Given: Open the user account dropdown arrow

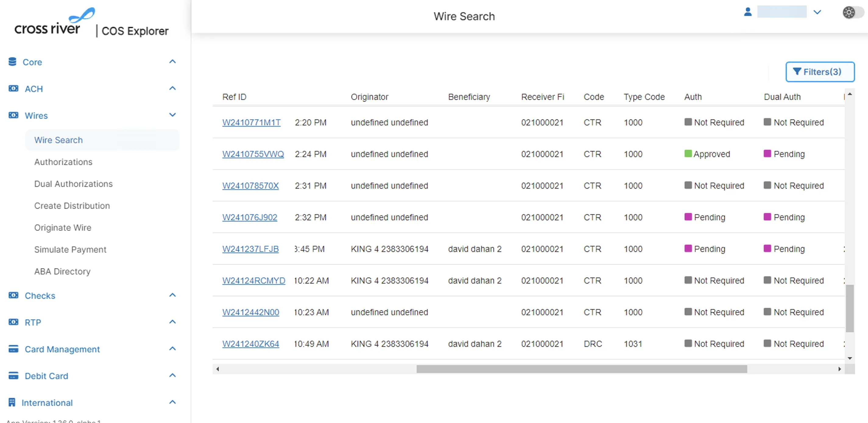Looking at the screenshot, I should pos(817,12).
